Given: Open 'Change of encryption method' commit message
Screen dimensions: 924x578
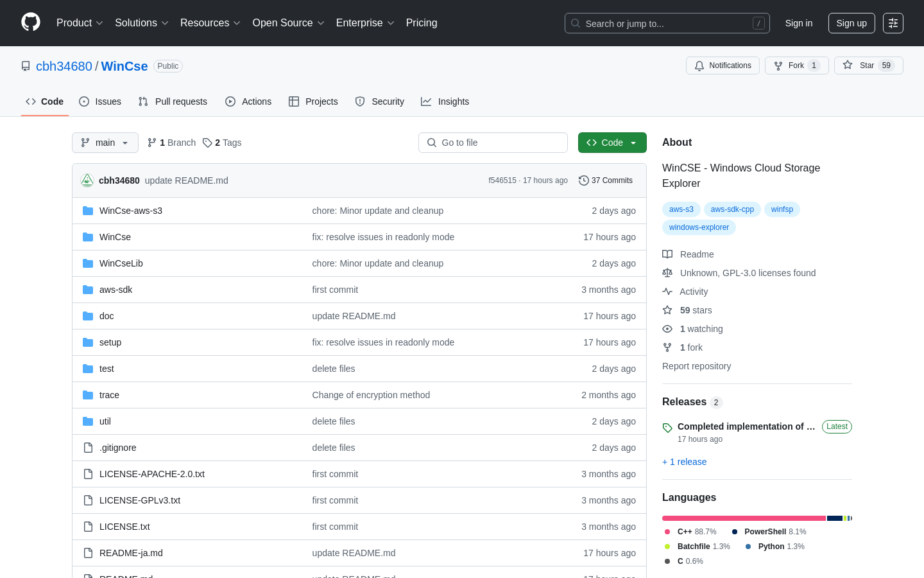Looking at the screenshot, I should pyautogui.click(x=371, y=395).
